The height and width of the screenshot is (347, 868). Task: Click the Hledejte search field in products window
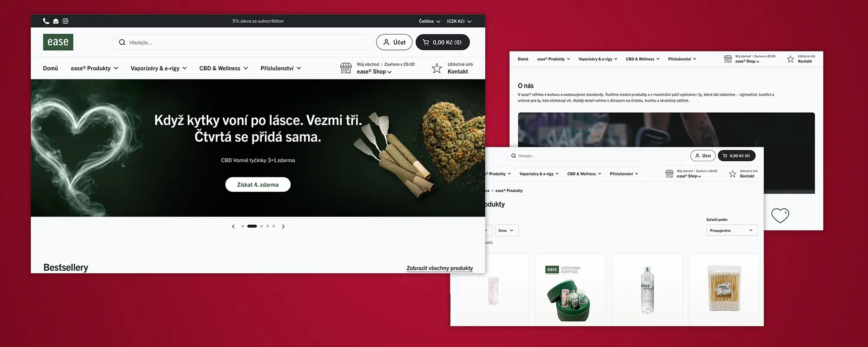click(597, 156)
